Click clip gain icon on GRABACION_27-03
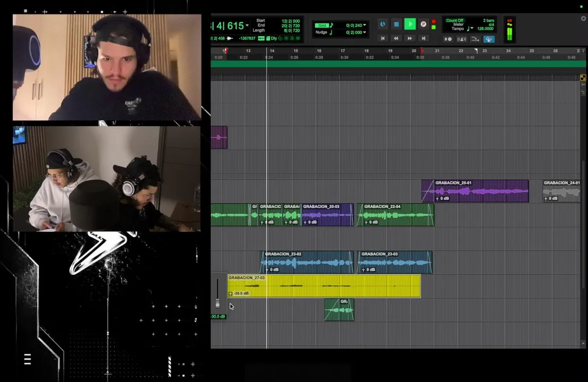This screenshot has height=382, width=588. (230, 293)
